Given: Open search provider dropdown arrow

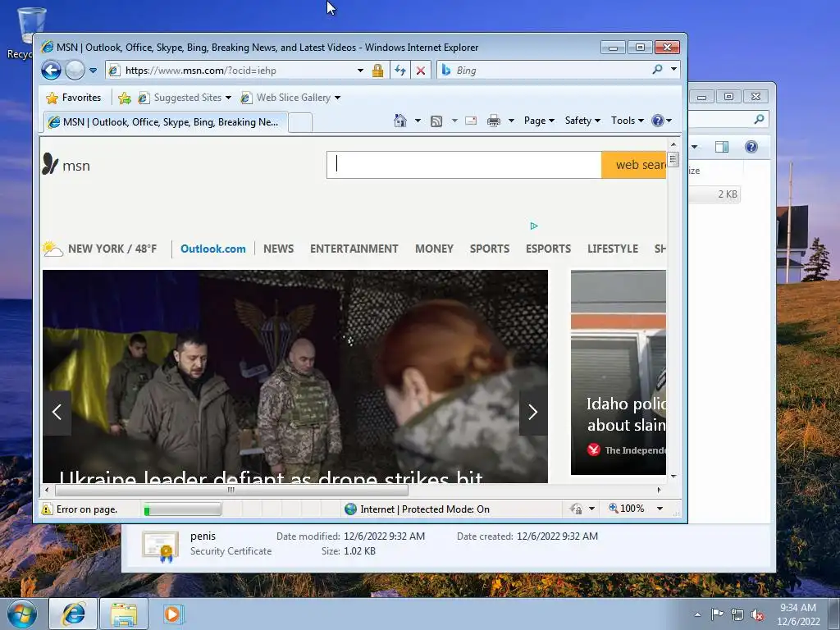Looking at the screenshot, I should [674, 69].
